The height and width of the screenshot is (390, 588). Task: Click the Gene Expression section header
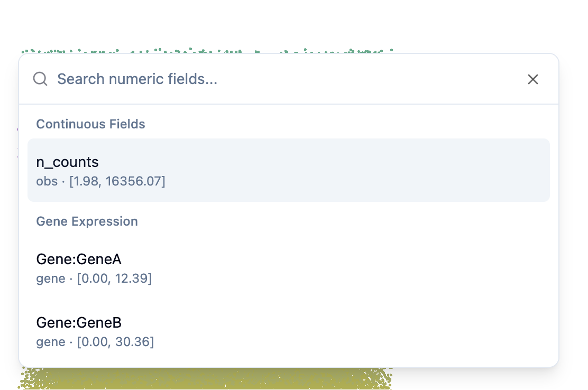pyautogui.click(x=87, y=221)
